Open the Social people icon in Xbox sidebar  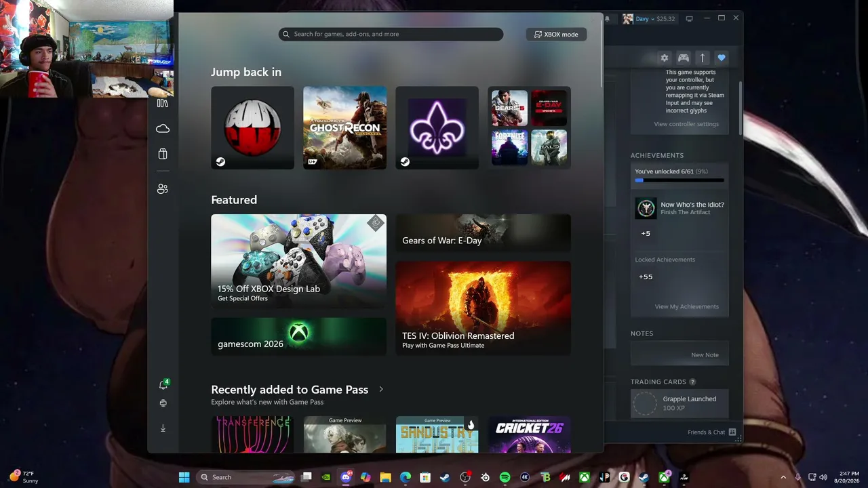[163, 189]
